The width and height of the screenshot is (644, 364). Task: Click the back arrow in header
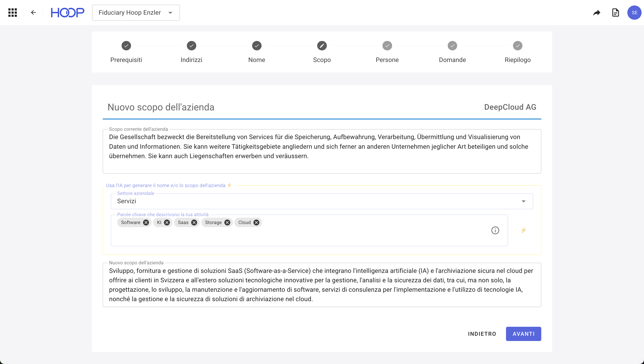pos(33,12)
